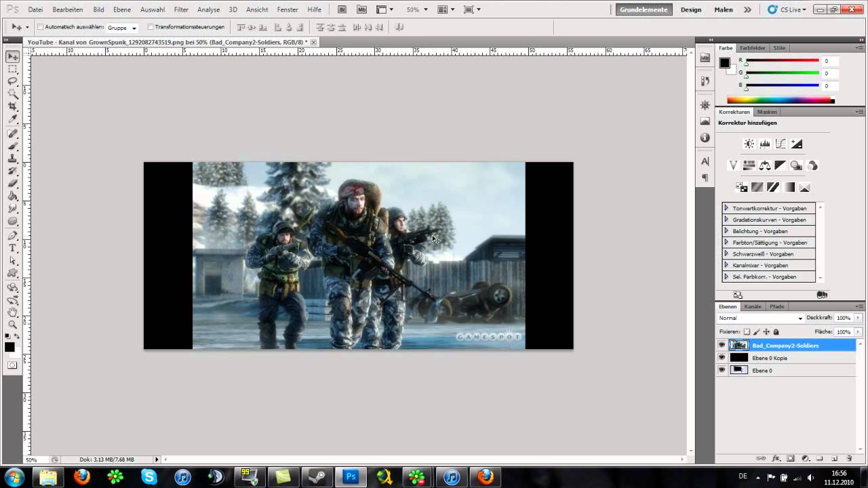Create a new layer
868x488 pixels.
835,459
